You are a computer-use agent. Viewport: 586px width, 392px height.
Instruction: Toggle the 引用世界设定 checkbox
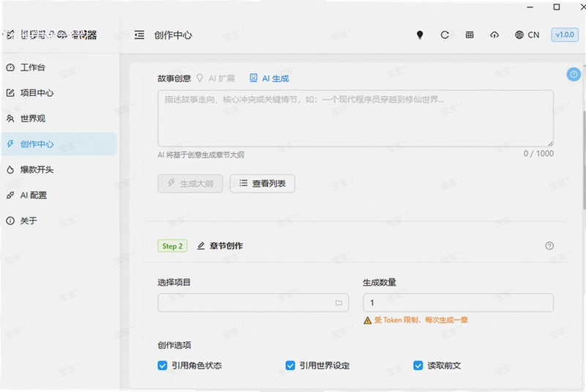tap(290, 366)
